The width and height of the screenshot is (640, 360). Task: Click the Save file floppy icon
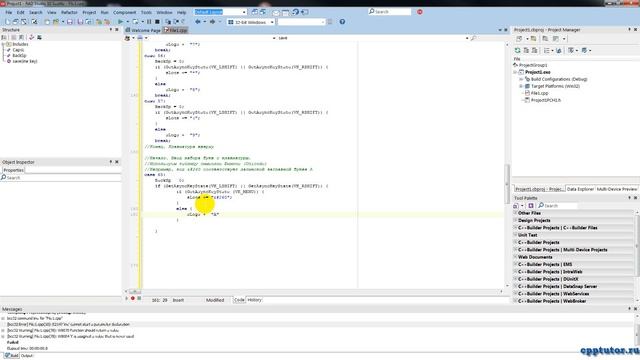(x=70, y=22)
